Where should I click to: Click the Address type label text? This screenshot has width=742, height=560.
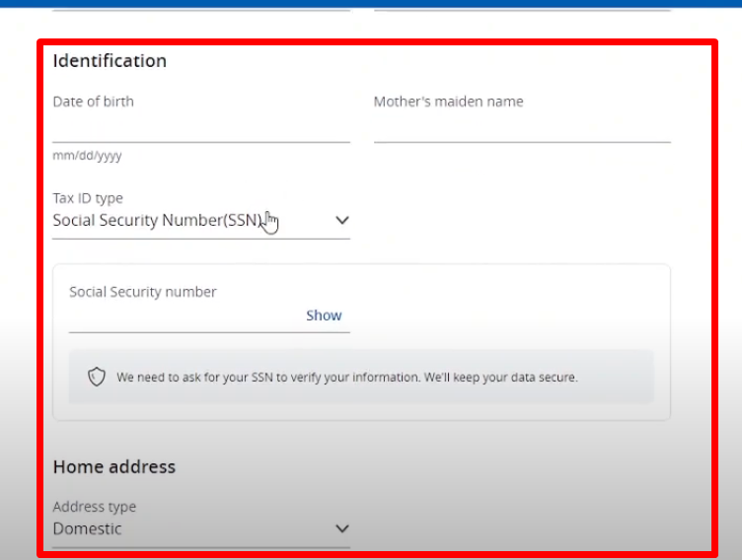tap(94, 507)
